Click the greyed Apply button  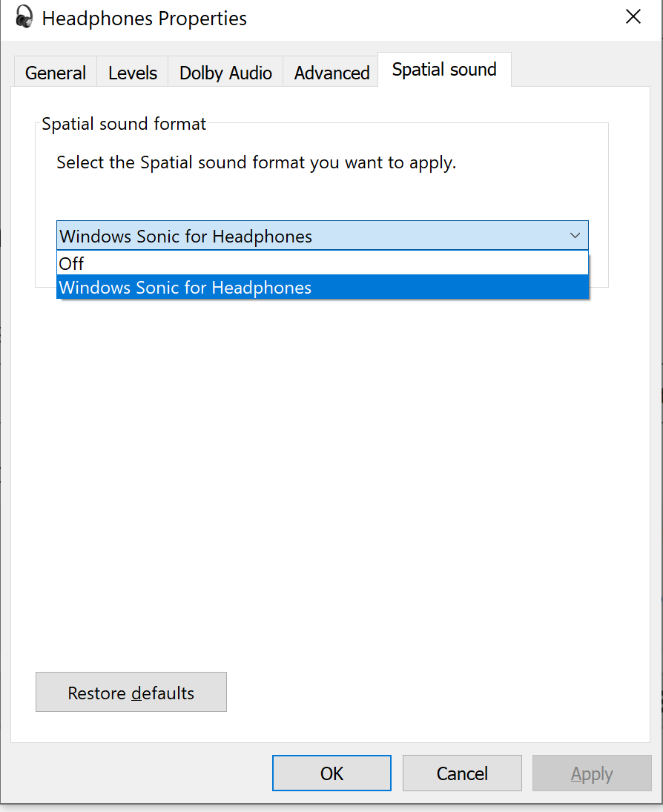click(x=592, y=773)
